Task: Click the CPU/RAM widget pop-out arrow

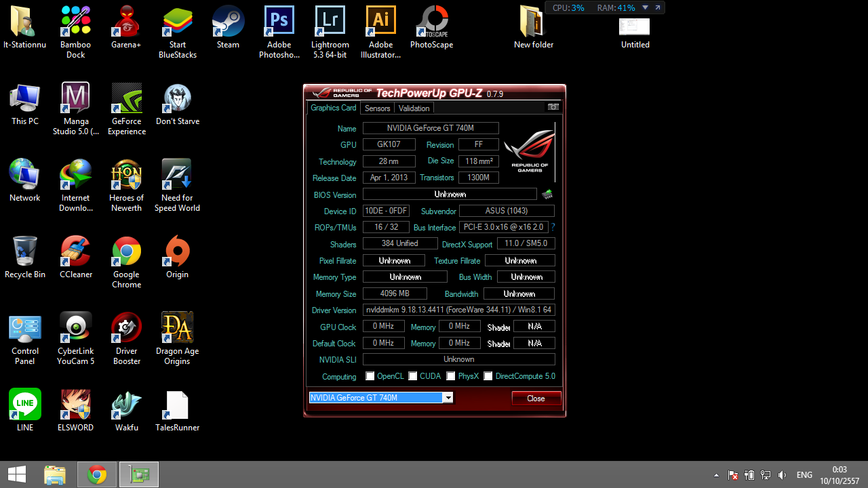Action: [657, 7]
